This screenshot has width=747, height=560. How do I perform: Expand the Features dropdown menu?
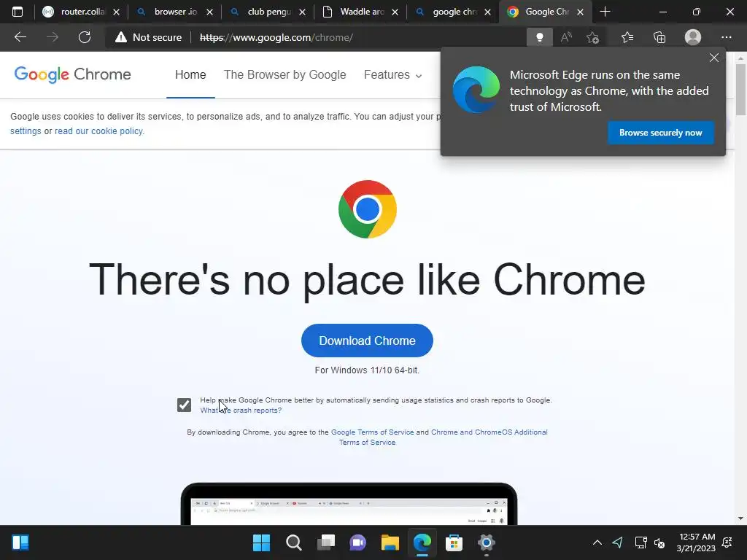point(392,75)
